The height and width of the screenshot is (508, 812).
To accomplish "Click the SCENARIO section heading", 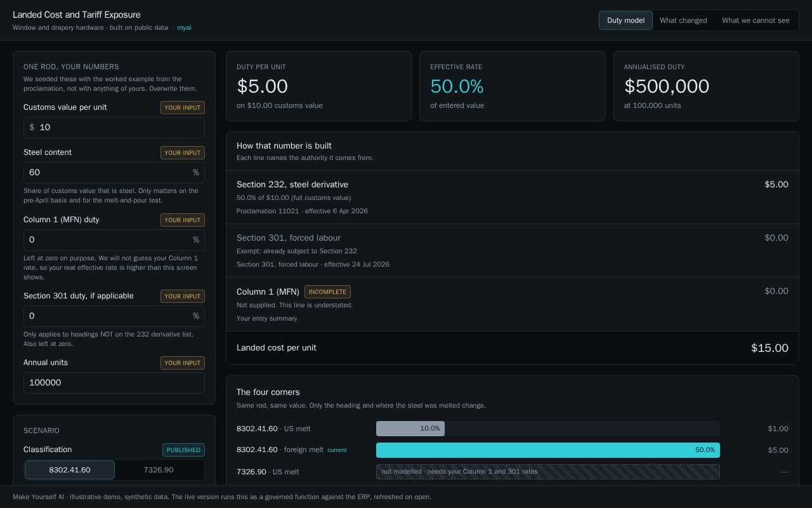I will click(41, 431).
